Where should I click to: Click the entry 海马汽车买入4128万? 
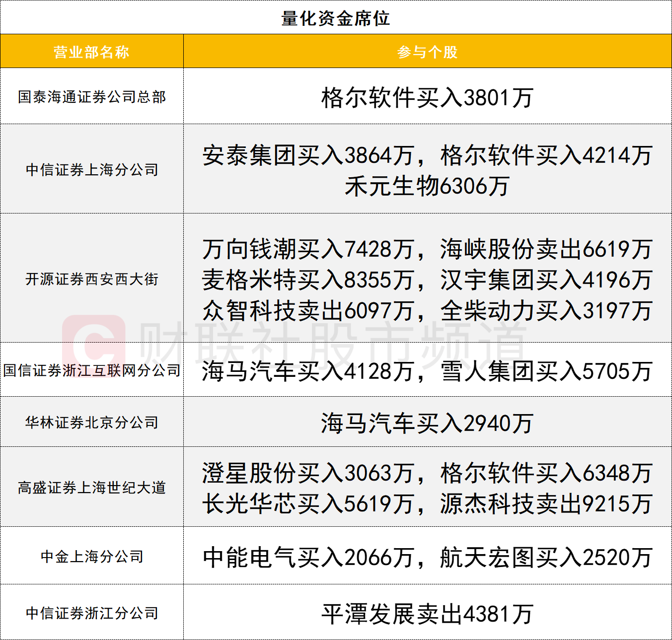(308, 371)
